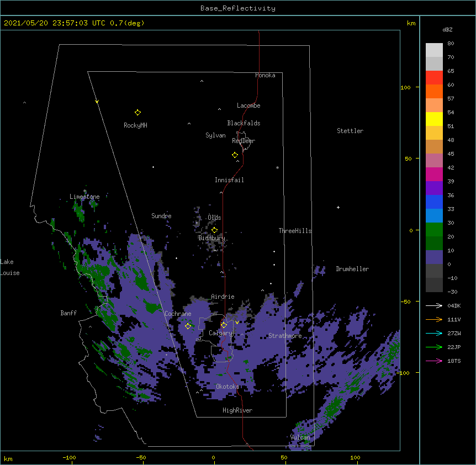Click the yellow station marker near RockyMH
Screen dimensions: 476x465
tap(137, 113)
